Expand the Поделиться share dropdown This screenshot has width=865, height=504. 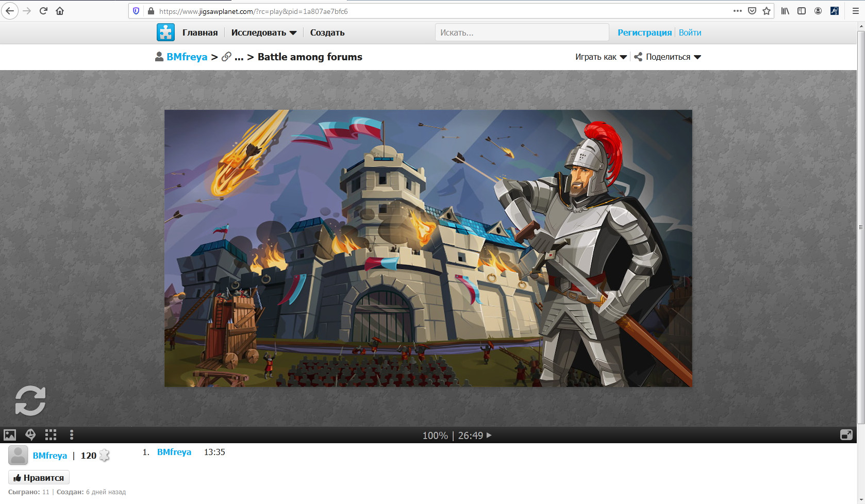click(x=668, y=57)
